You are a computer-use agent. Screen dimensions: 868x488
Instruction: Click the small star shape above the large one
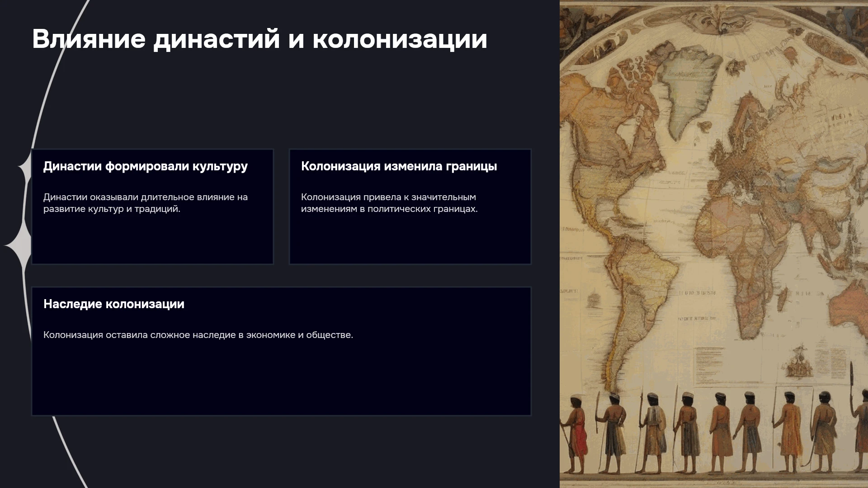(25, 168)
